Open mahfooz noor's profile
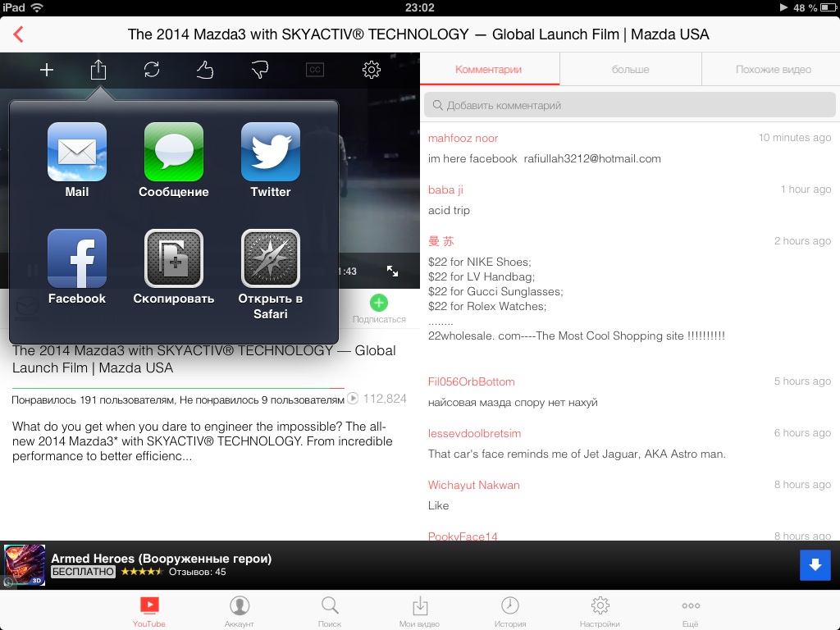Image resolution: width=840 pixels, height=630 pixels. pos(463,138)
